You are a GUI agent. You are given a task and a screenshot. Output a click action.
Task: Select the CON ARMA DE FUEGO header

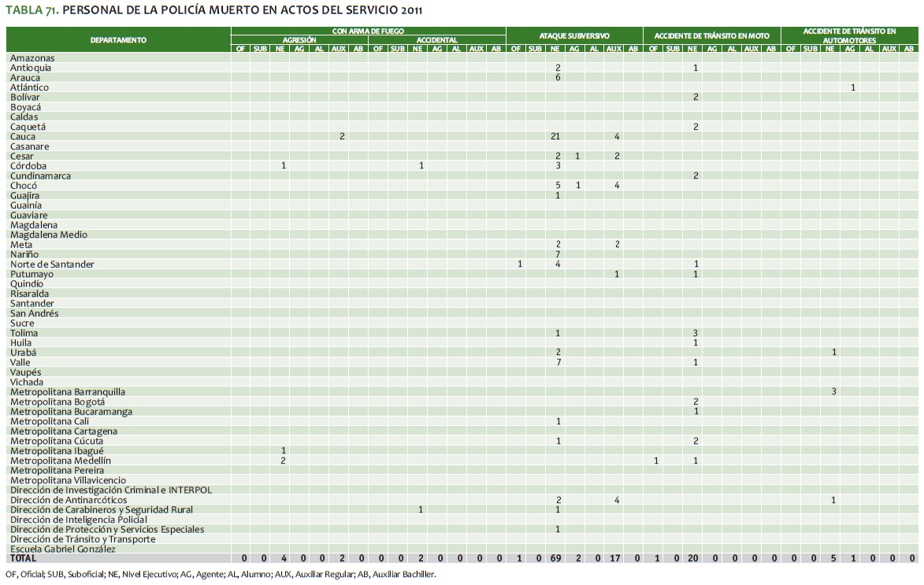(368, 31)
